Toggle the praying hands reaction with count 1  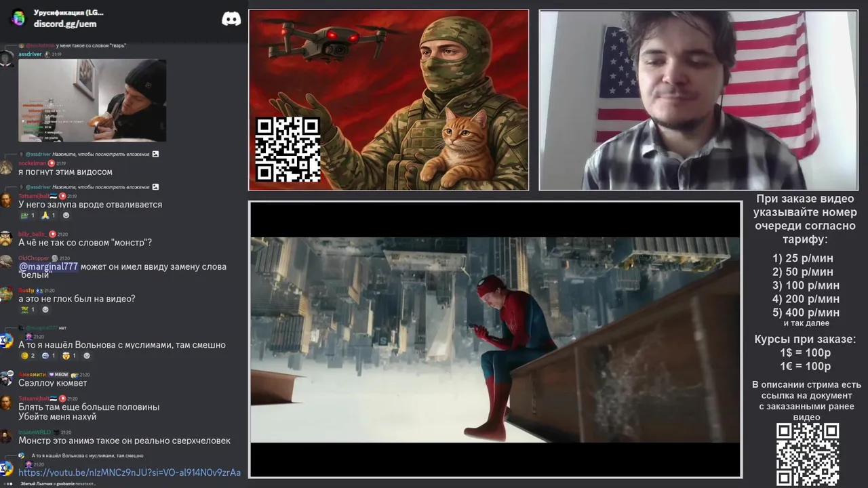[48, 216]
